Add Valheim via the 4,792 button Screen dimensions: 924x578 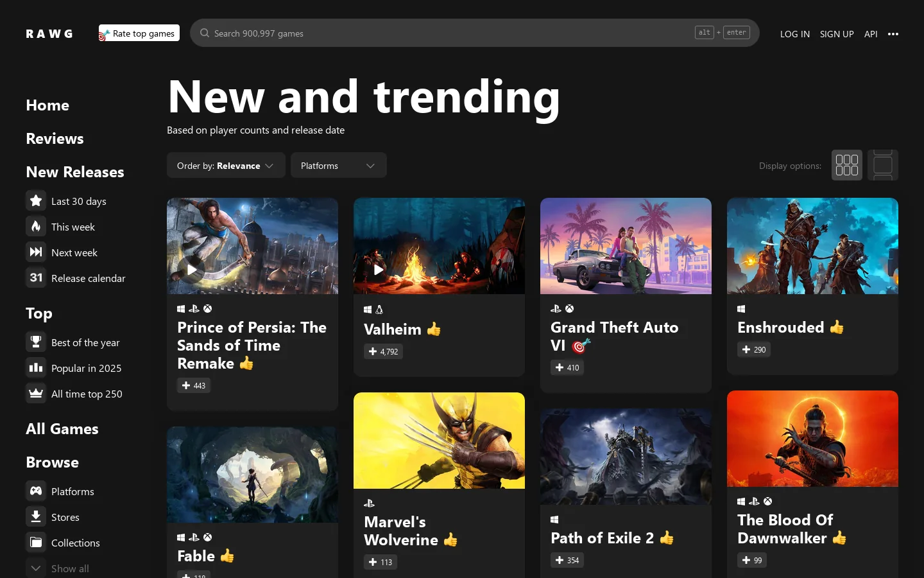click(383, 351)
